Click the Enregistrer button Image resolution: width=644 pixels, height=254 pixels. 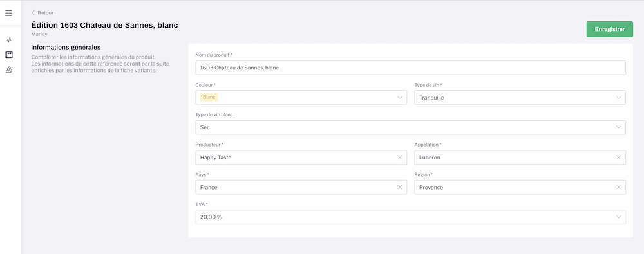pos(609,29)
